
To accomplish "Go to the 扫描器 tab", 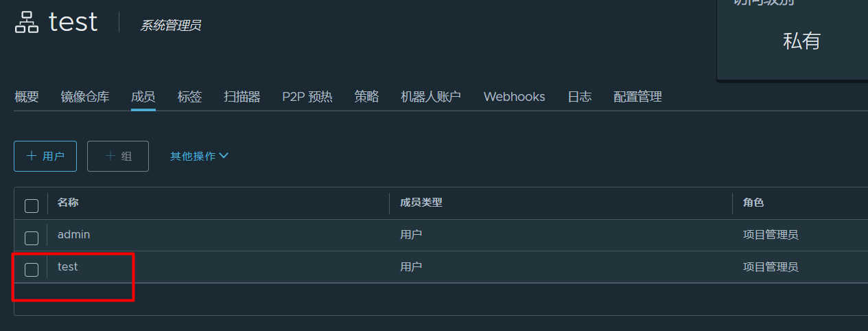I will 242,97.
